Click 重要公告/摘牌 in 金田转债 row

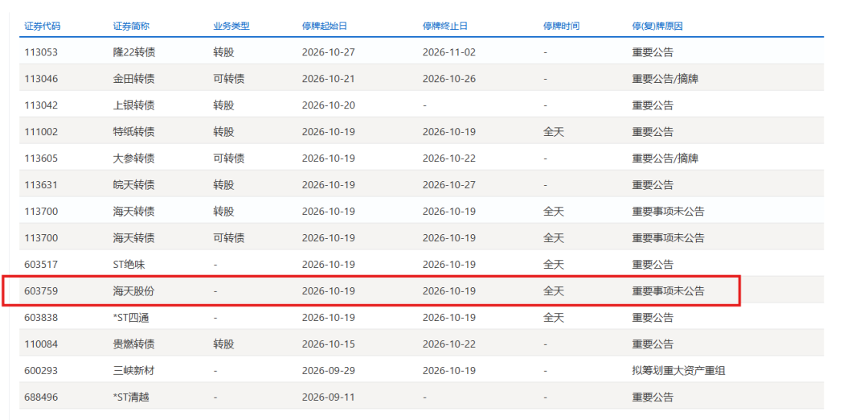click(665, 79)
